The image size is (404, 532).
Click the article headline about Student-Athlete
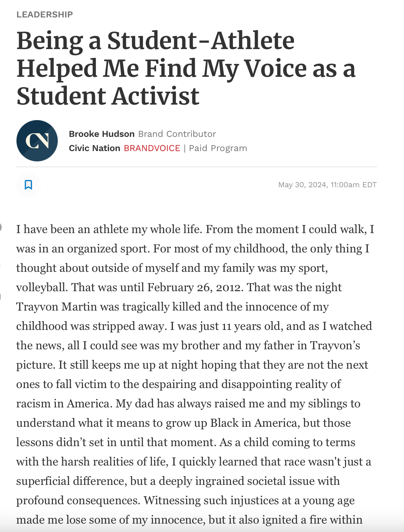coord(186,68)
